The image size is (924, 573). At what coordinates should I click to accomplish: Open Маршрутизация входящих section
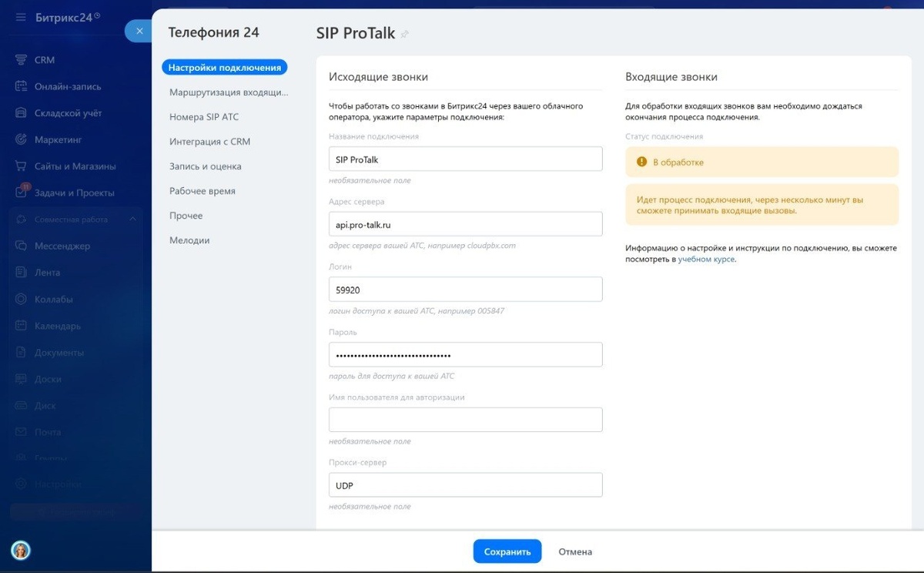click(229, 92)
